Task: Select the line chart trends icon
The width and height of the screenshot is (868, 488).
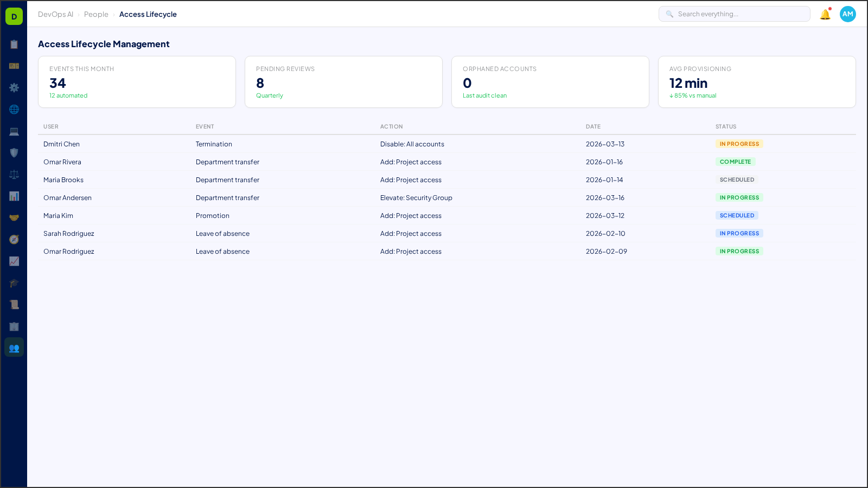Action: [x=14, y=261]
